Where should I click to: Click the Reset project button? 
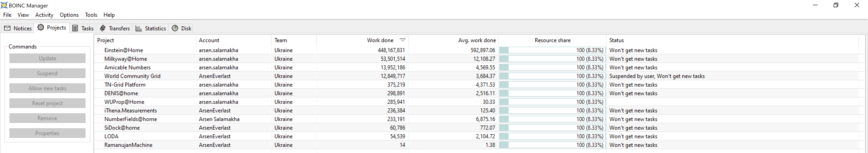click(47, 103)
